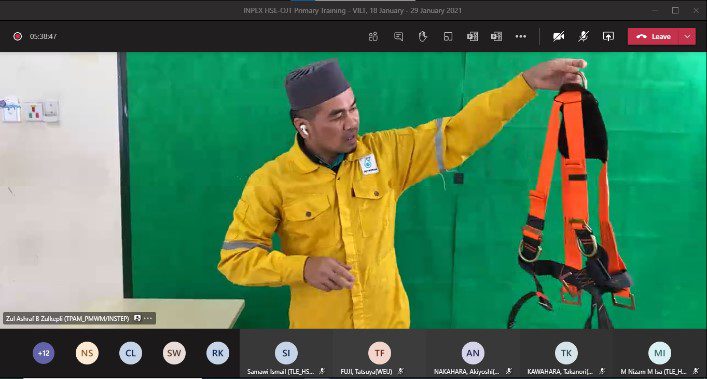Maximize the Teams meeting window
The width and height of the screenshot is (707, 379).
675,10
